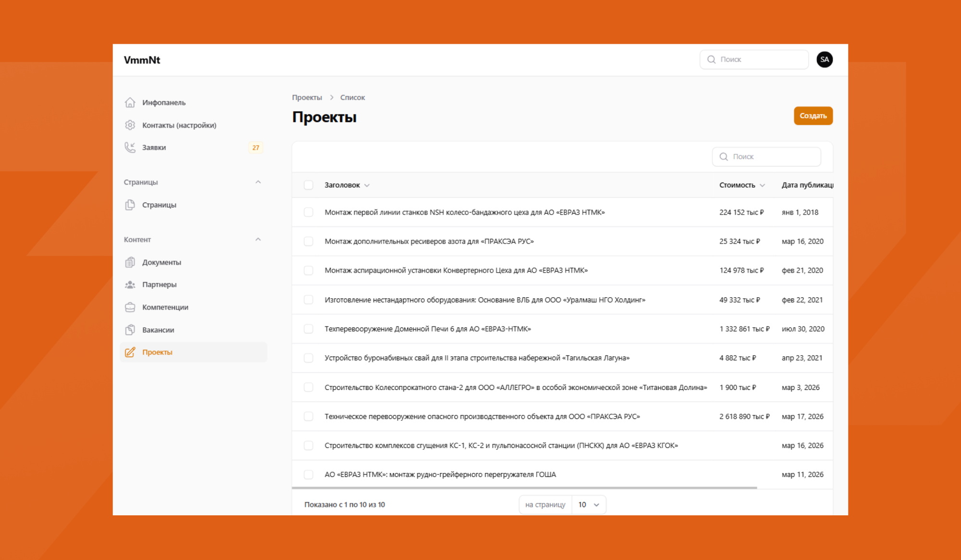Sort by the Стоимость column
The width and height of the screenshot is (961, 560).
[x=742, y=185]
